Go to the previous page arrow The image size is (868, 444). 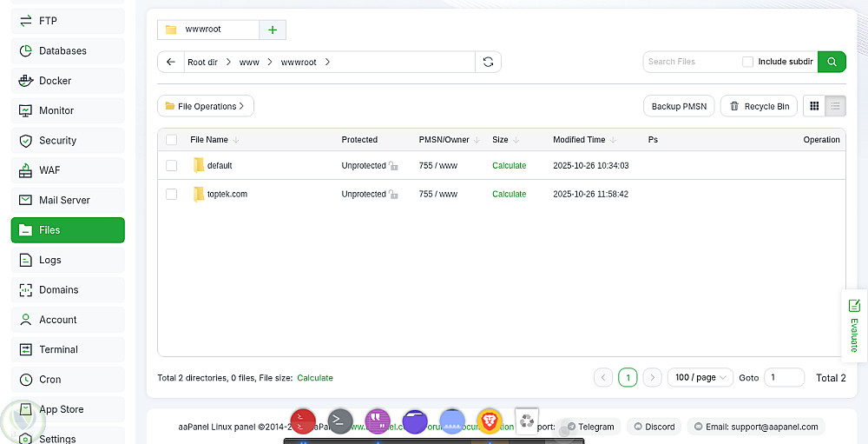click(x=603, y=377)
